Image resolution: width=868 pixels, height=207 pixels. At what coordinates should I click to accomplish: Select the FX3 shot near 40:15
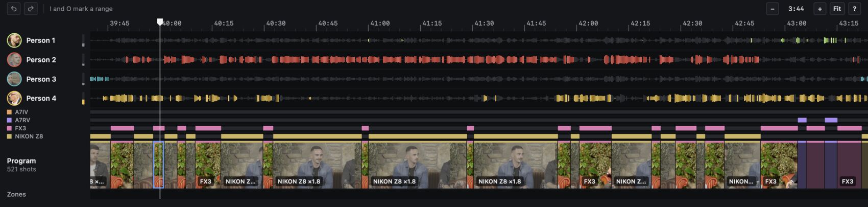pos(208,165)
